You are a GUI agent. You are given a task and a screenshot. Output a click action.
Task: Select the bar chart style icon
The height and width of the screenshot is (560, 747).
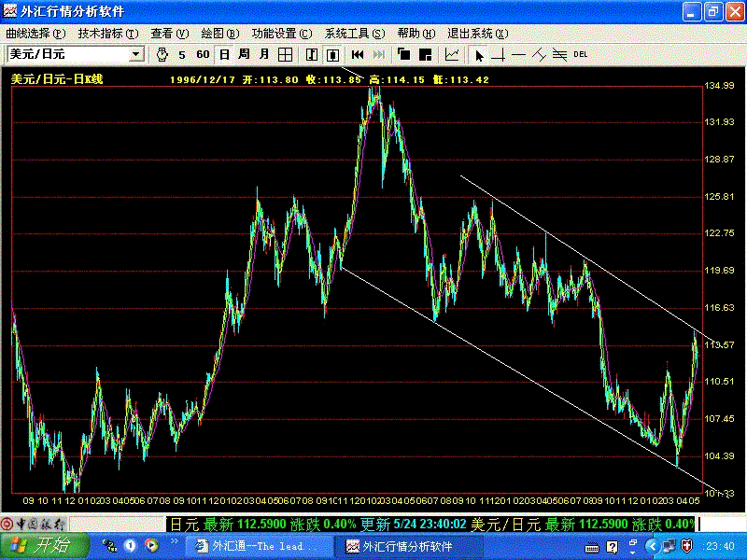pyautogui.click(x=312, y=55)
